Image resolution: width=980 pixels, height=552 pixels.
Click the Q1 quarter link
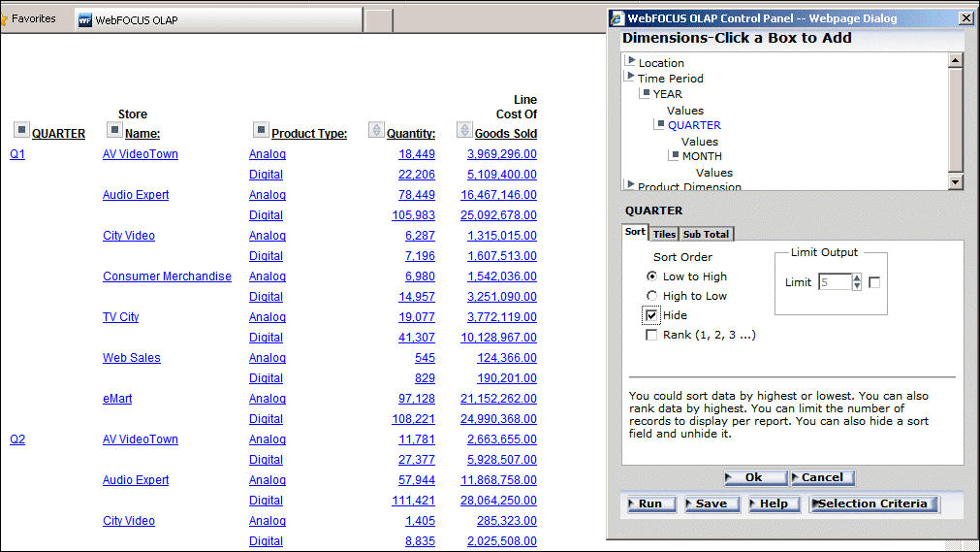point(17,154)
